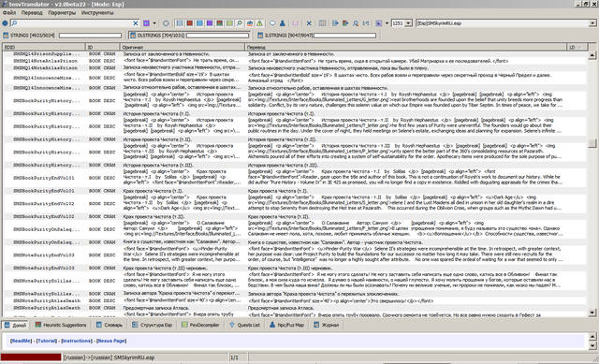Screen dimensions: 599x364
Task: Open the Heuristic Suggestions tab
Action: (x=61, y=325)
